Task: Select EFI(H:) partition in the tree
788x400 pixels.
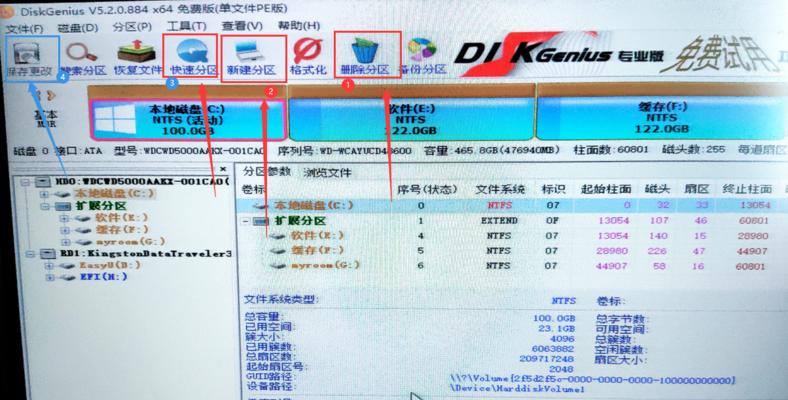Action: [103, 277]
